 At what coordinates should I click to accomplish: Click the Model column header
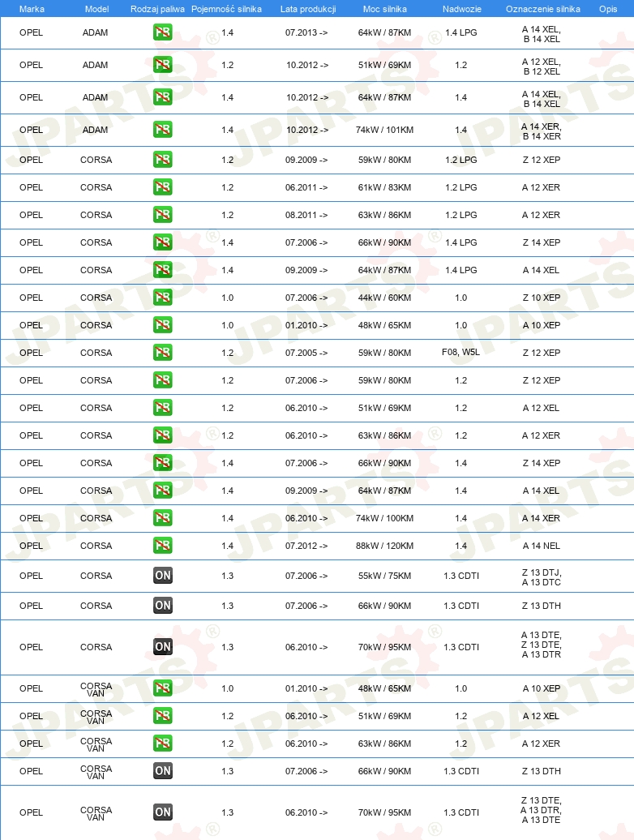(97, 9)
